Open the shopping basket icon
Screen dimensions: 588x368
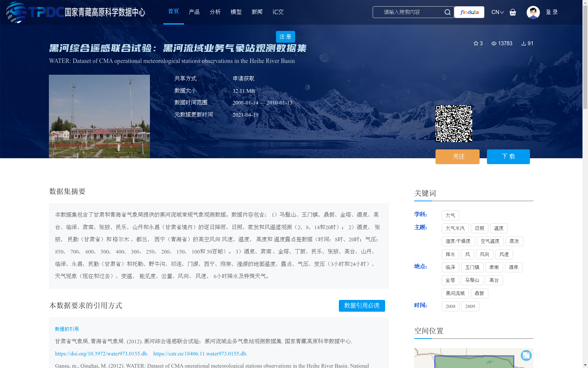[x=513, y=12]
